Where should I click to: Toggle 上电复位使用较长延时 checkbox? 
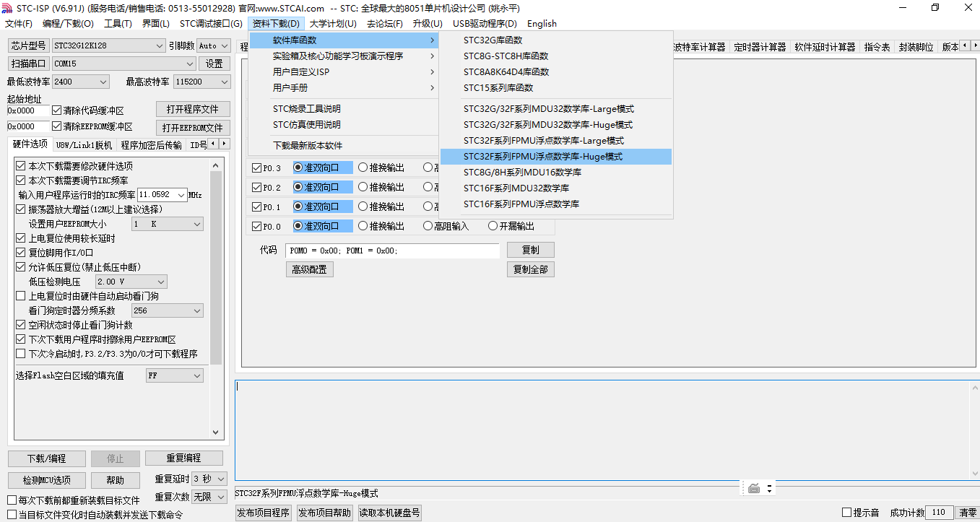(x=21, y=238)
